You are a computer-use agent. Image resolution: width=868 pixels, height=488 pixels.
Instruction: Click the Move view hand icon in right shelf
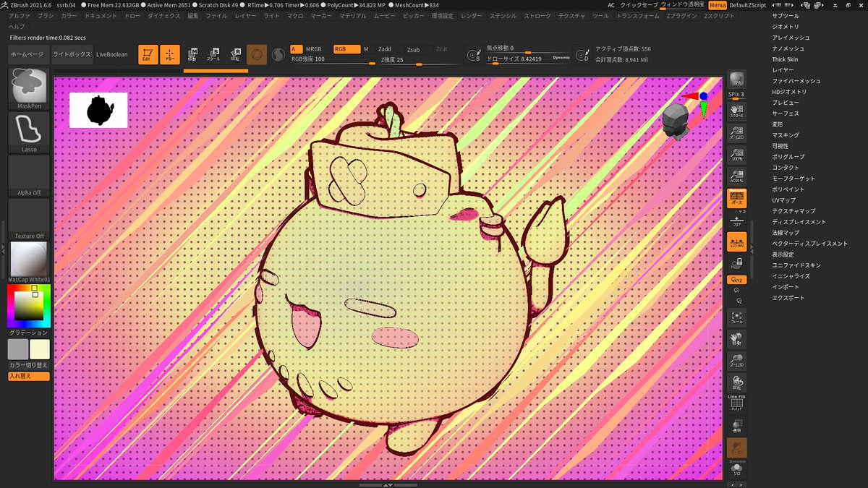(737, 340)
